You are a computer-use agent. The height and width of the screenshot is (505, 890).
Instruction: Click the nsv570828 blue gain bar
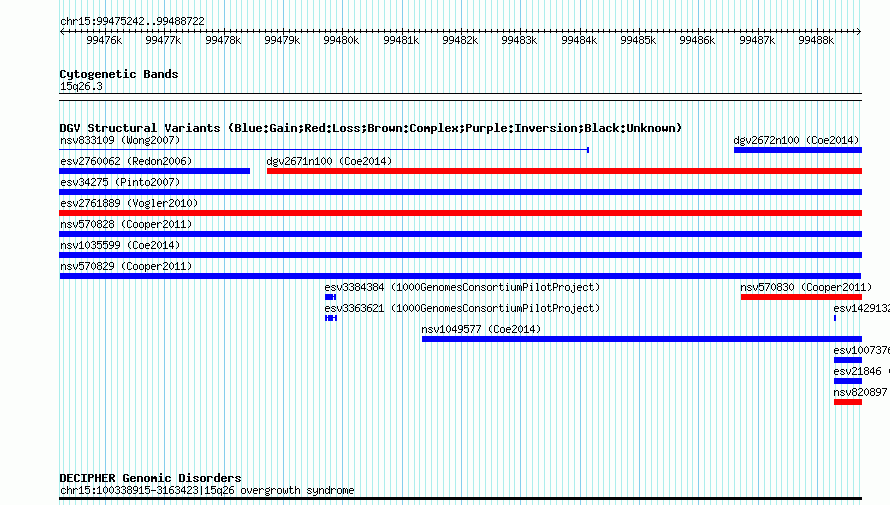460,234
